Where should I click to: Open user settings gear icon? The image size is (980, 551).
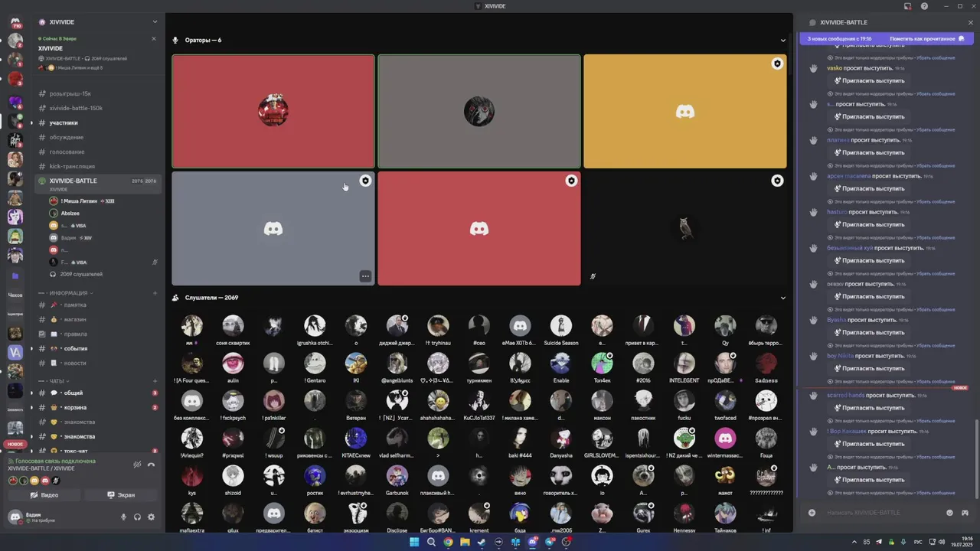[151, 517]
